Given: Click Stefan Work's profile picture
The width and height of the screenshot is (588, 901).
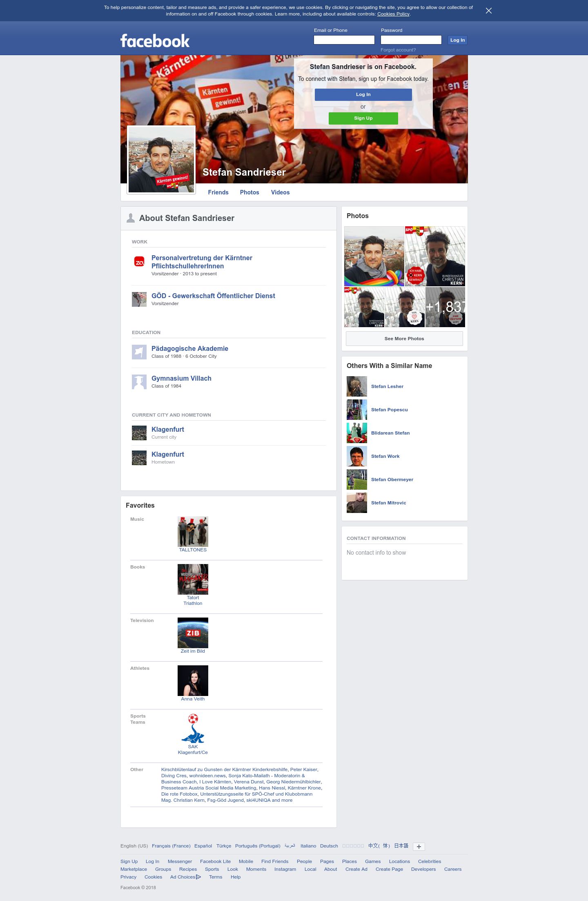Looking at the screenshot, I should [357, 456].
